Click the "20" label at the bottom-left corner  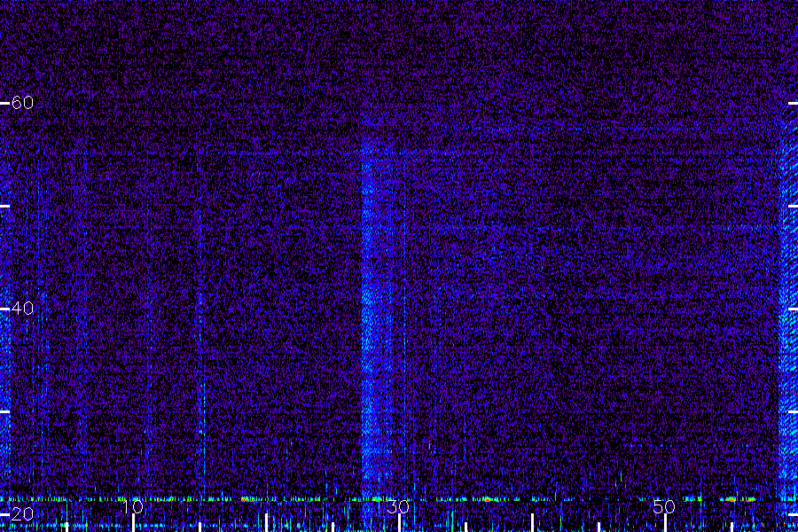tap(23, 514)
